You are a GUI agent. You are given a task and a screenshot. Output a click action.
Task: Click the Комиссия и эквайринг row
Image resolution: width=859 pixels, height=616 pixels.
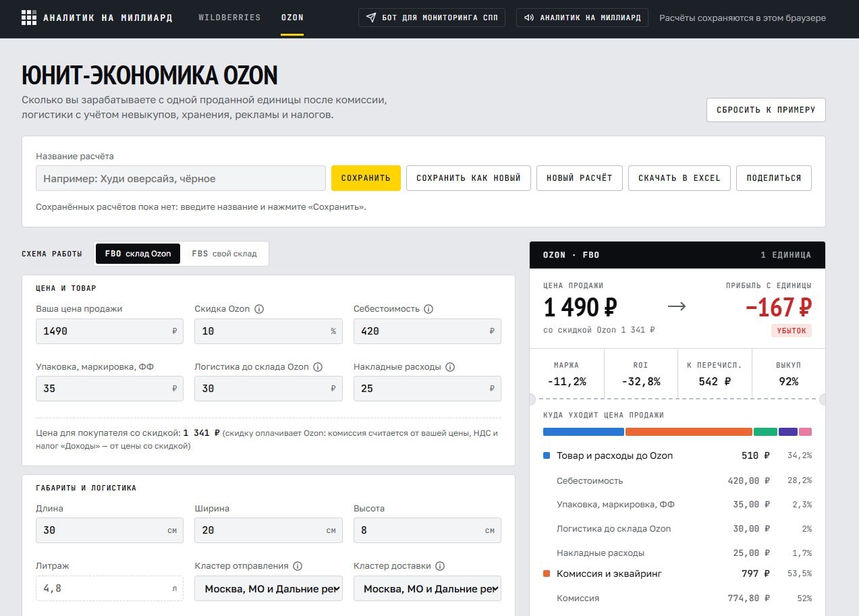point(677,573)
